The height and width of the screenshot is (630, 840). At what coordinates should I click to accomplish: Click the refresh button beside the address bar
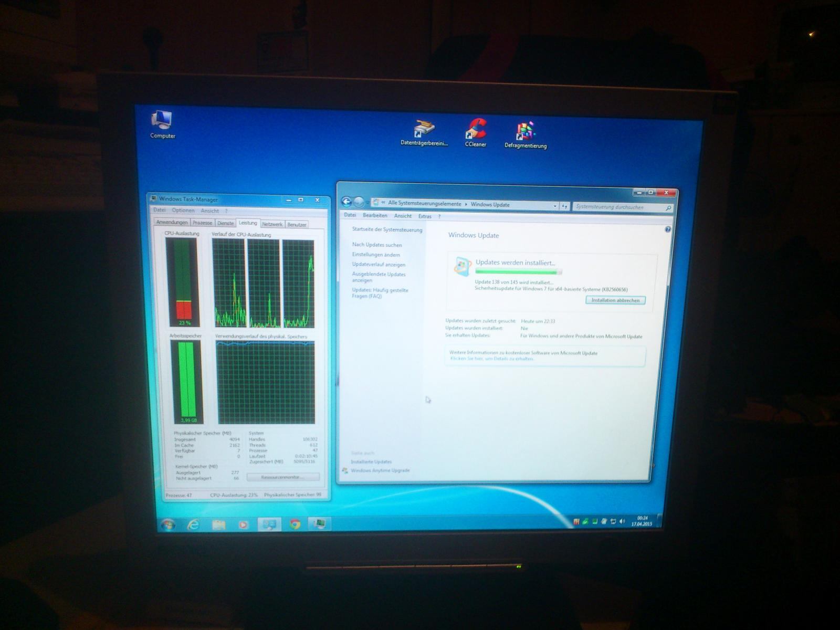click(x=565, y=206)
